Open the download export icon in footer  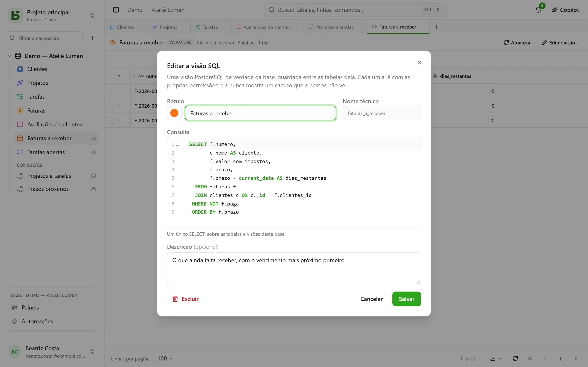(x=493, y=358)
